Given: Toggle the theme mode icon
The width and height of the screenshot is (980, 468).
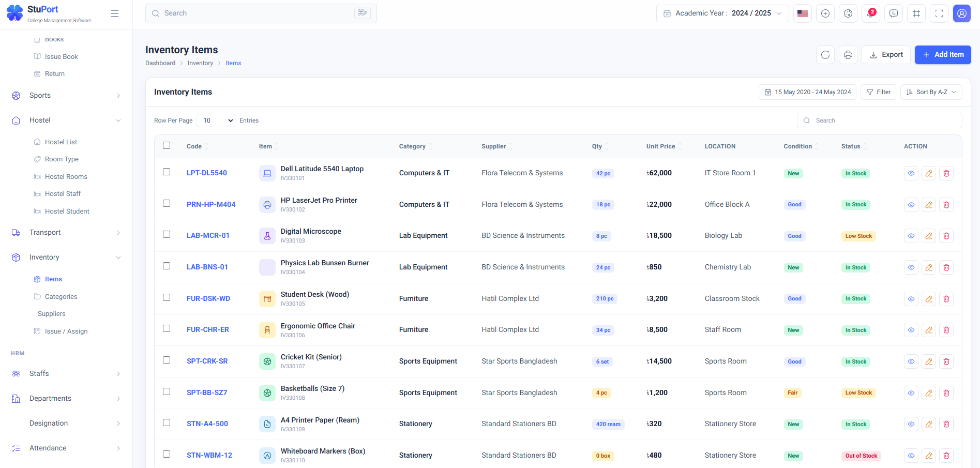Looking at the screenshot, I should coord(848,13).
